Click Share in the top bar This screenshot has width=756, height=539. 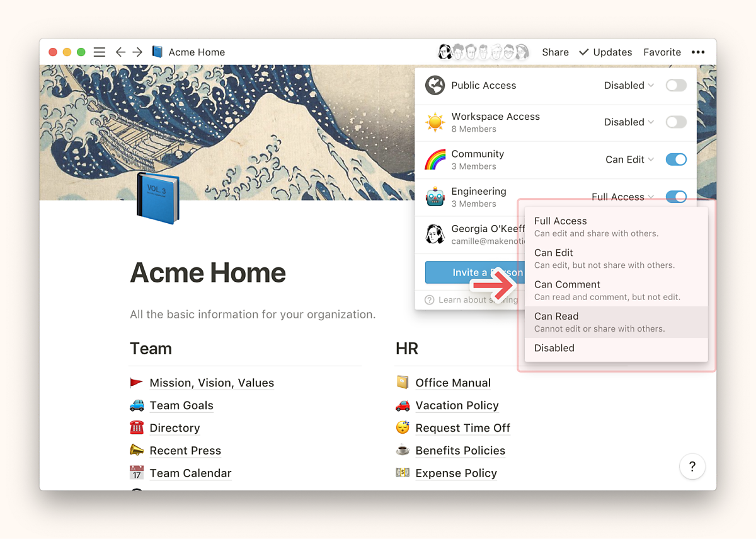pos(555,52)
